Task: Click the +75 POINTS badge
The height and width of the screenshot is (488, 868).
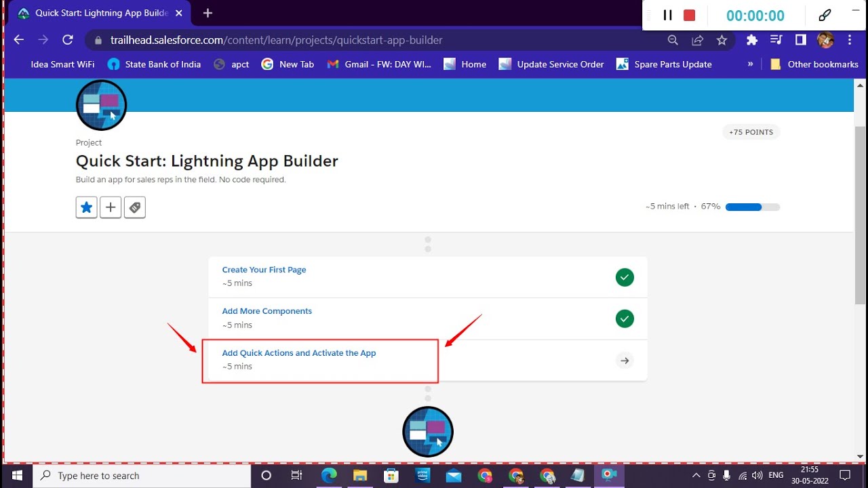Action: click(x=751, y=132)
